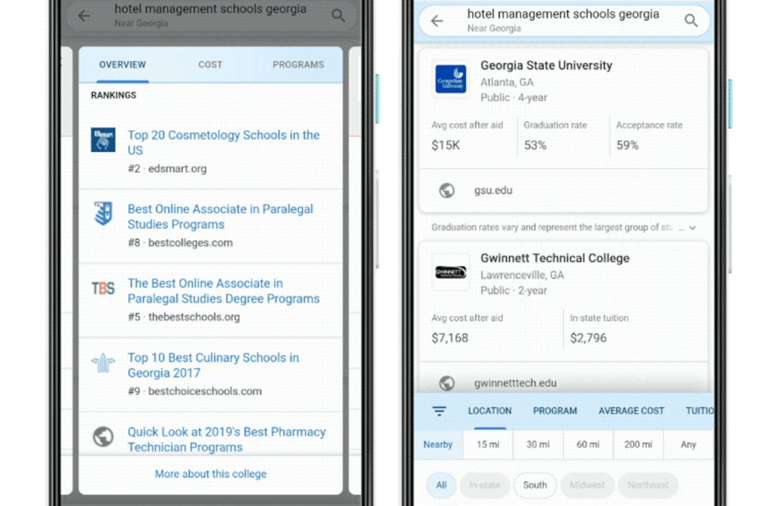
Task: Select the 200 mi distance option
Action: pyautogui.click(x=632, y=444)
